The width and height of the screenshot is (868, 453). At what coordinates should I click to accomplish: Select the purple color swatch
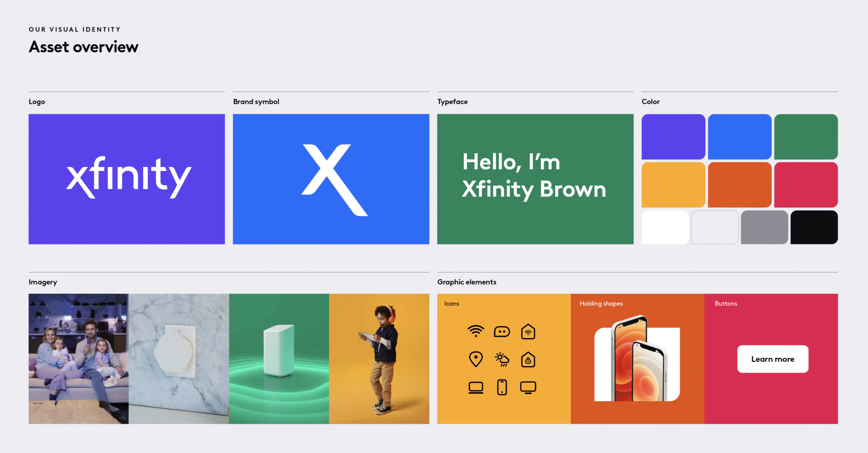(x=673, y=137)
